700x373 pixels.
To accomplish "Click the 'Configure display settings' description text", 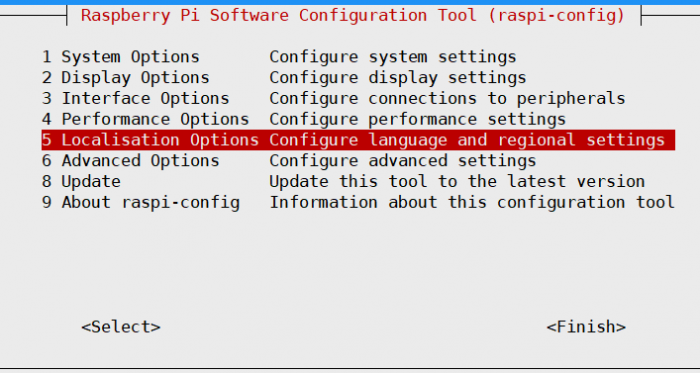I will point(398,78).
